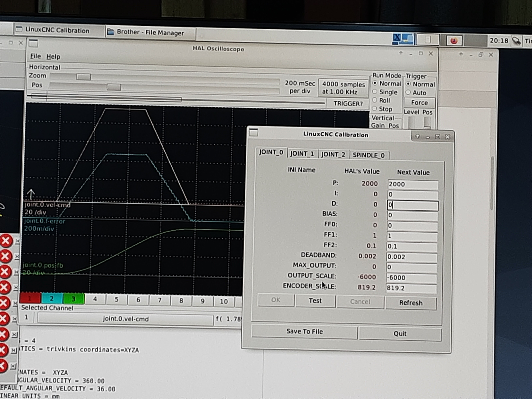The image size is (532, 399).
Task: Click the FF2 next value field
Action: (412, 247)
